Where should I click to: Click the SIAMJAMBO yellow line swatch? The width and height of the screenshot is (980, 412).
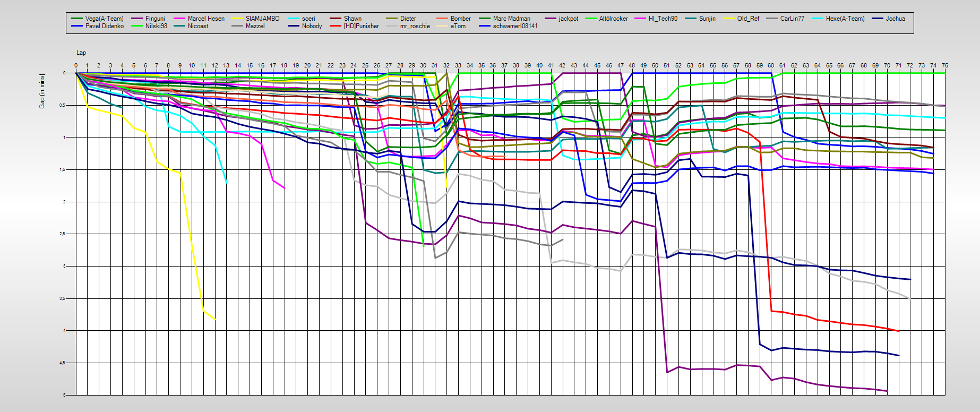pyautogui.click(x=237, y=19)
